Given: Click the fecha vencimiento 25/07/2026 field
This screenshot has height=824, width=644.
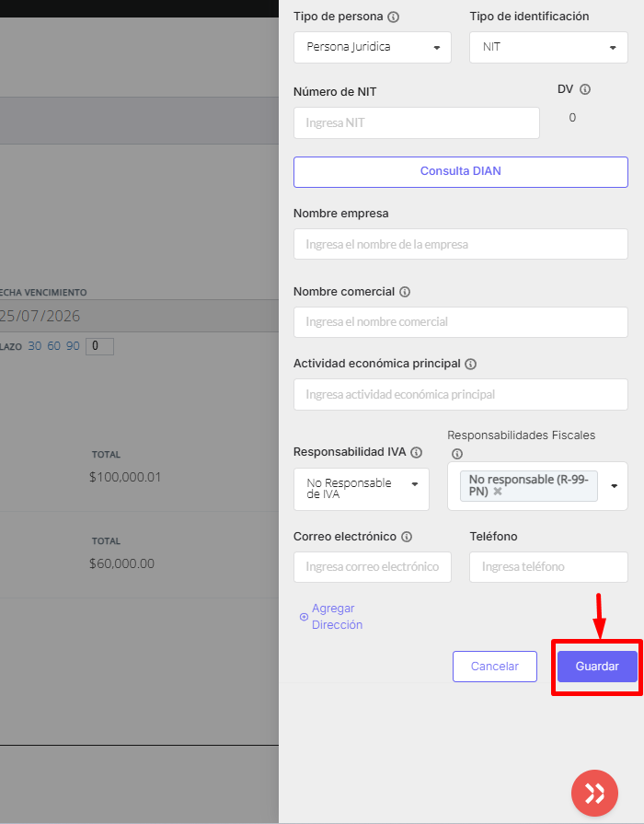Looking at the screenshot, I should (x=139, y=316).
